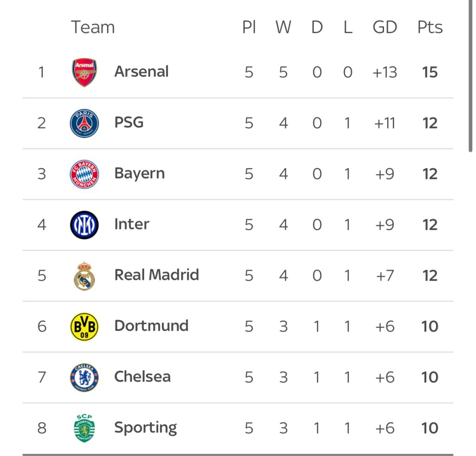Click the Real Madrid crest icon
This screenshot has width=476, height=456.
[84, 276]
